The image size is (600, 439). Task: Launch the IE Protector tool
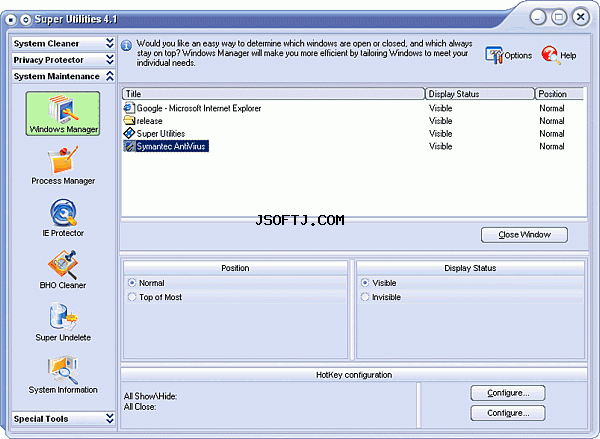63,217
